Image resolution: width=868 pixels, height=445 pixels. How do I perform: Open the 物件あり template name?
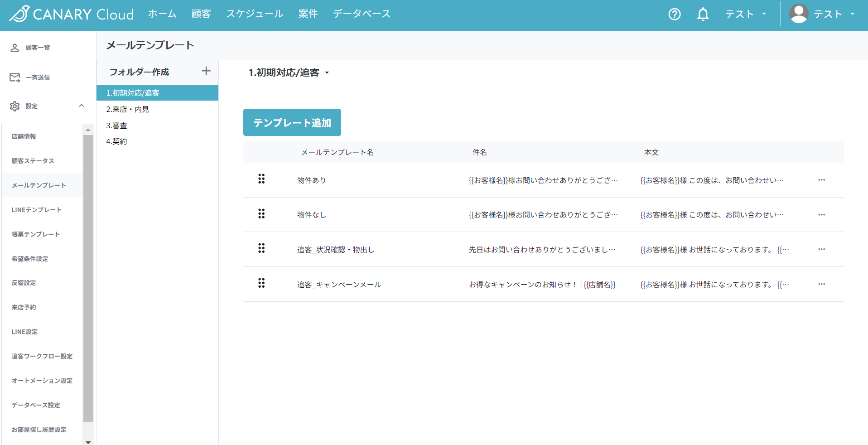point(312,180)
